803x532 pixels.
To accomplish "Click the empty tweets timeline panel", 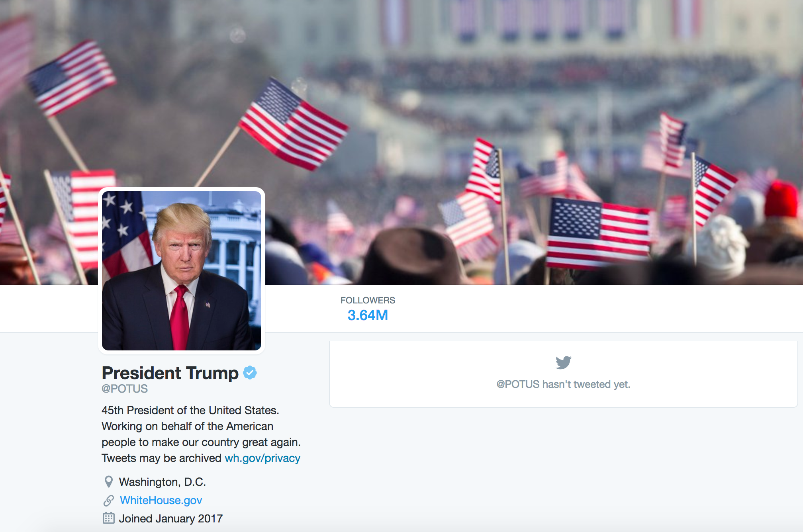I will coord(563,374).
